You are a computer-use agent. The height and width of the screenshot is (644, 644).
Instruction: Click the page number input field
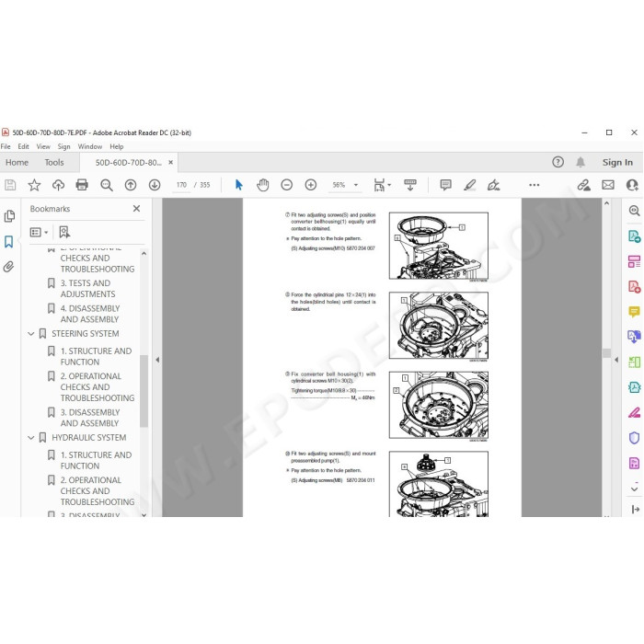181,185
